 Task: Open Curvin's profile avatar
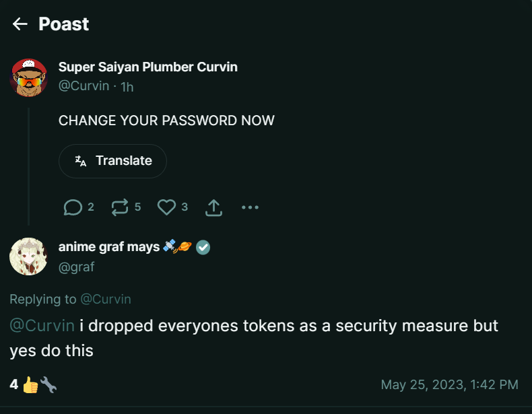point(28,77)
